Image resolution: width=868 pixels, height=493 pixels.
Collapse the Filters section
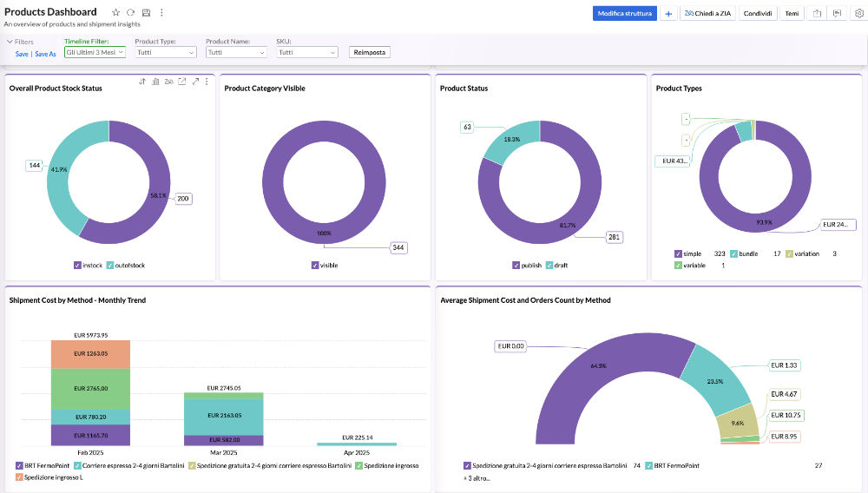click(x=20, y=42)
